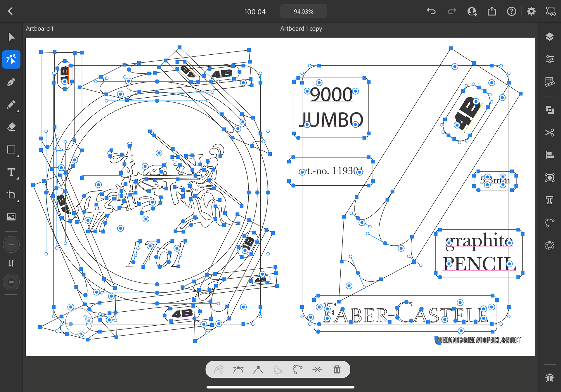
Task: Open the Layers panel
Action: [550, 37]
